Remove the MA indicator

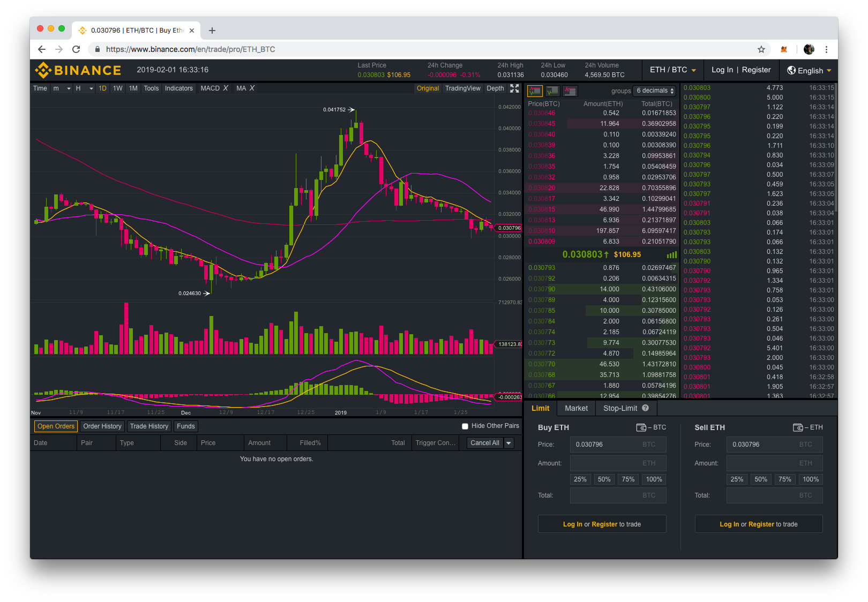[252, 88]
